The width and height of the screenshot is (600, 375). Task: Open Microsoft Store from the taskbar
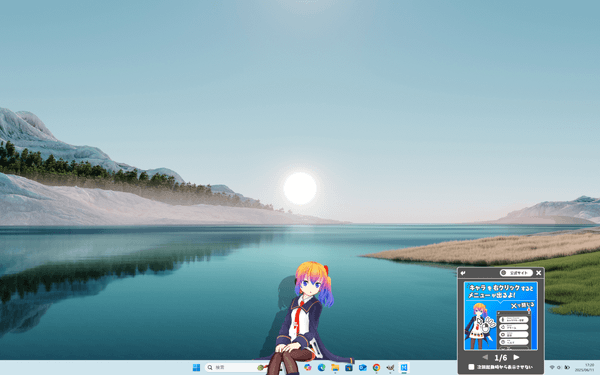[349, 367]
